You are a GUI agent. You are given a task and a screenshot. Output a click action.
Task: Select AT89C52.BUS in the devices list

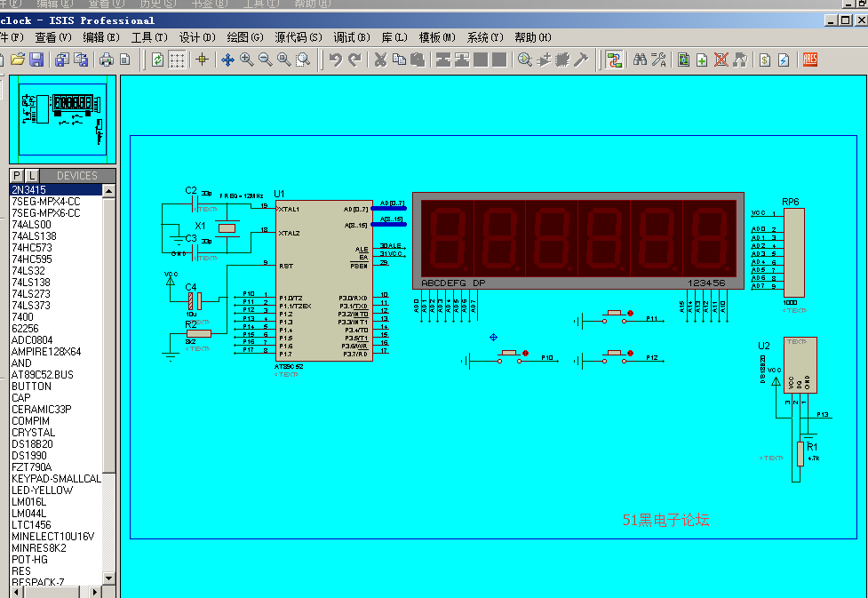coord(56,375)
